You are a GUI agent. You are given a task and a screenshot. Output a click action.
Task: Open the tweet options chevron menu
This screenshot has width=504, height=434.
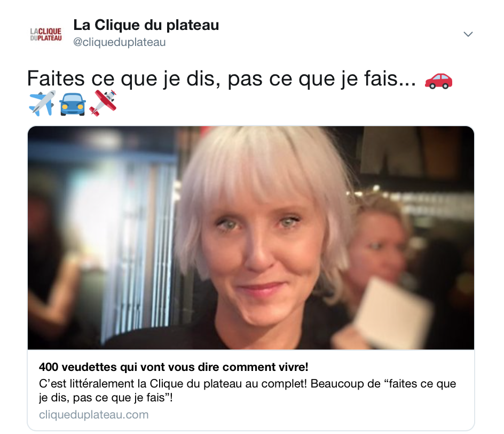point(468,34)
